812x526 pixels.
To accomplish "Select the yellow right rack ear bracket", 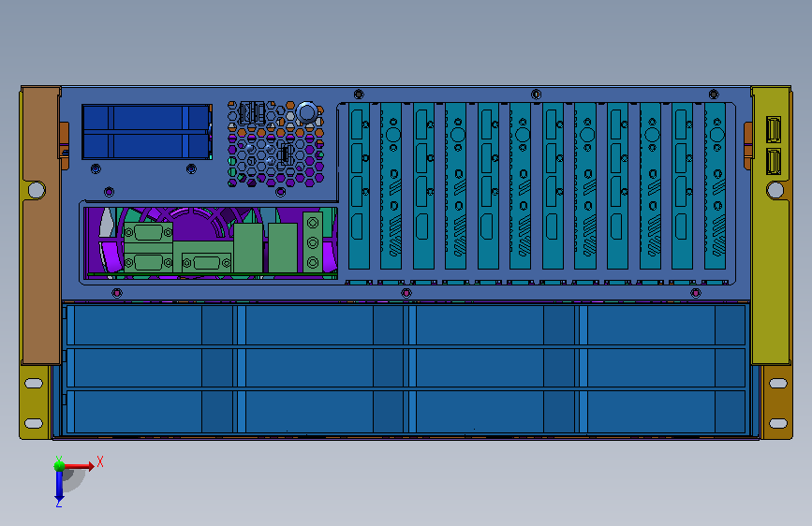I will tap(771, 226).
